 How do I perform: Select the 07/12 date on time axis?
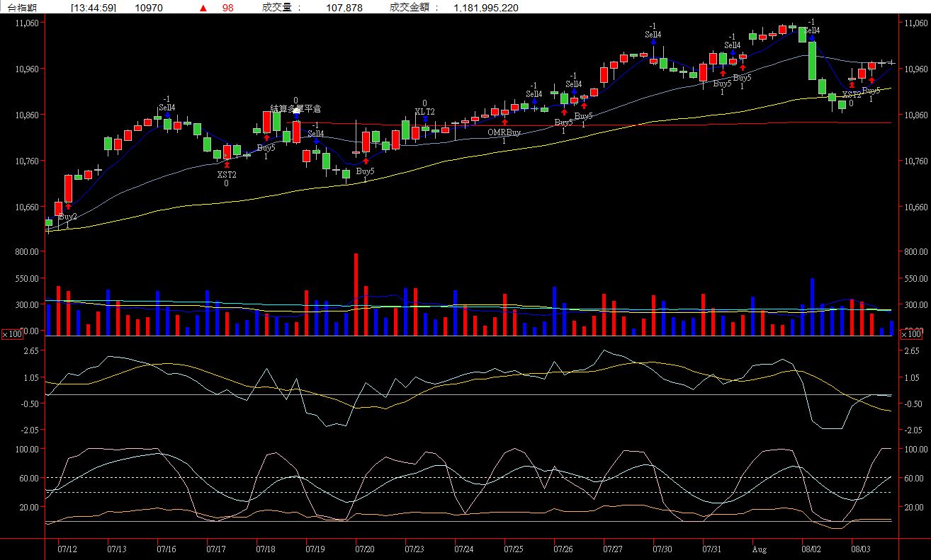click(67, 549)
